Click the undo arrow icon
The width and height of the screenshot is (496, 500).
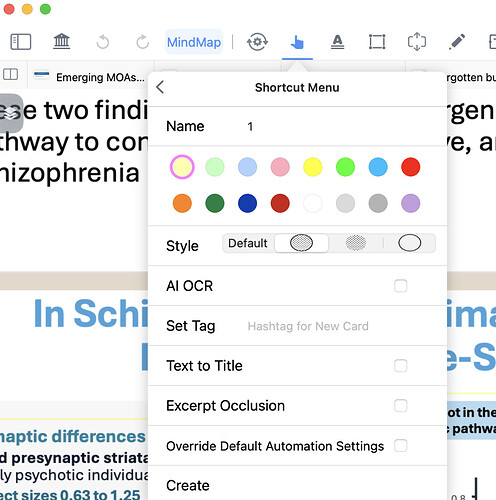pyautogui.click(x=103, y=42)
